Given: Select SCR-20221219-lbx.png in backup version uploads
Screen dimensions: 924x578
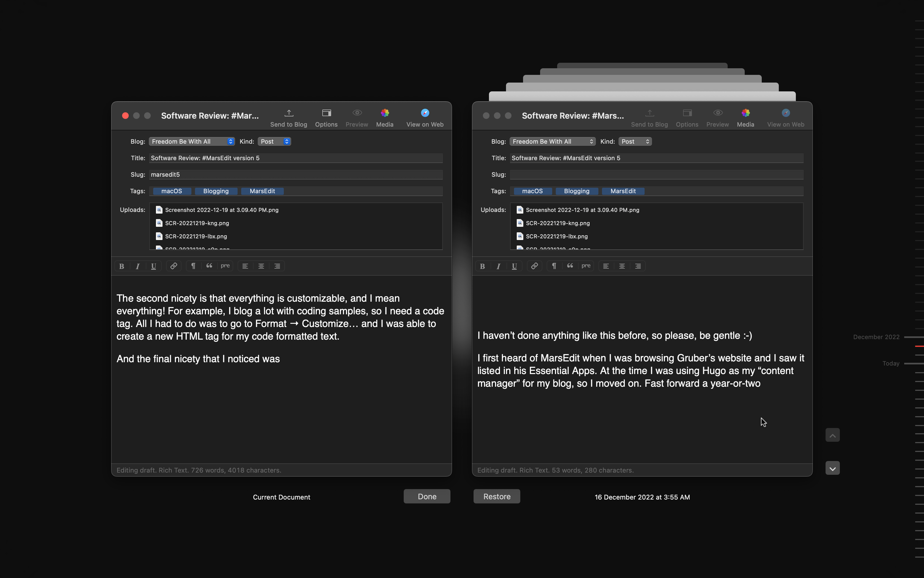Looking at the screenshot, I should tap(552, 237).
